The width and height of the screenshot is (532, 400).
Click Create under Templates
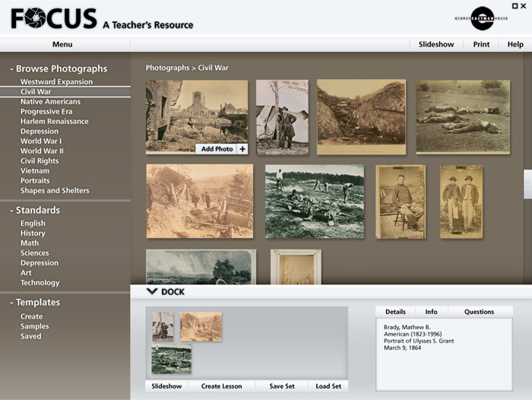point(32,316)
